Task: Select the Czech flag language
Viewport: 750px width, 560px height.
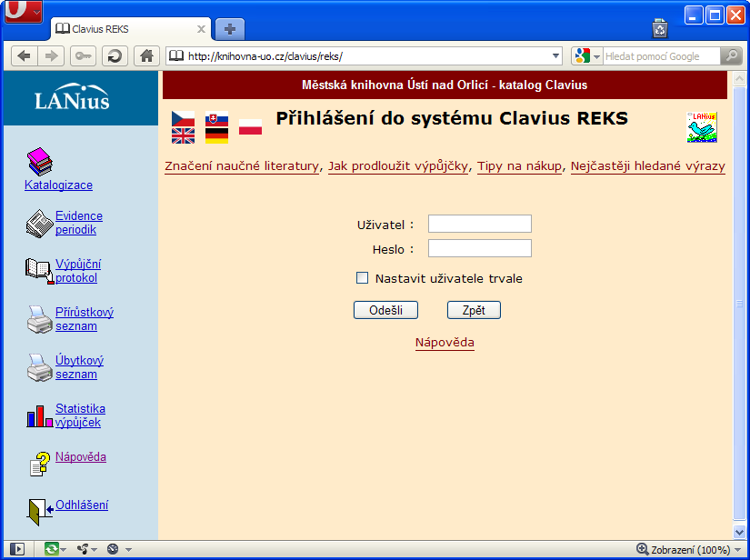Action: 184,118
